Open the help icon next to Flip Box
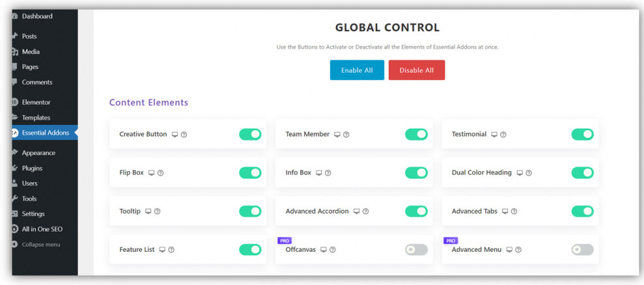Viewport: 644px width, 285px height. (161, 173)
